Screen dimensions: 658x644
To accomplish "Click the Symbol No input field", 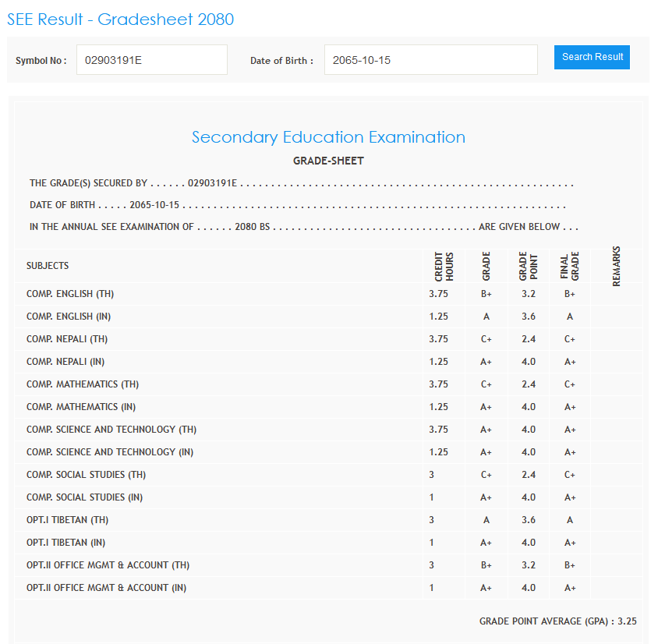I will point(151,59).
